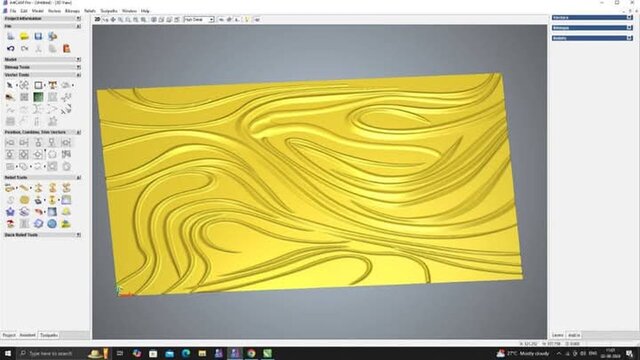Screen dimensions: 640x360
Task: Expand the Bitmaps panel on the right
Action: (629, 28)
